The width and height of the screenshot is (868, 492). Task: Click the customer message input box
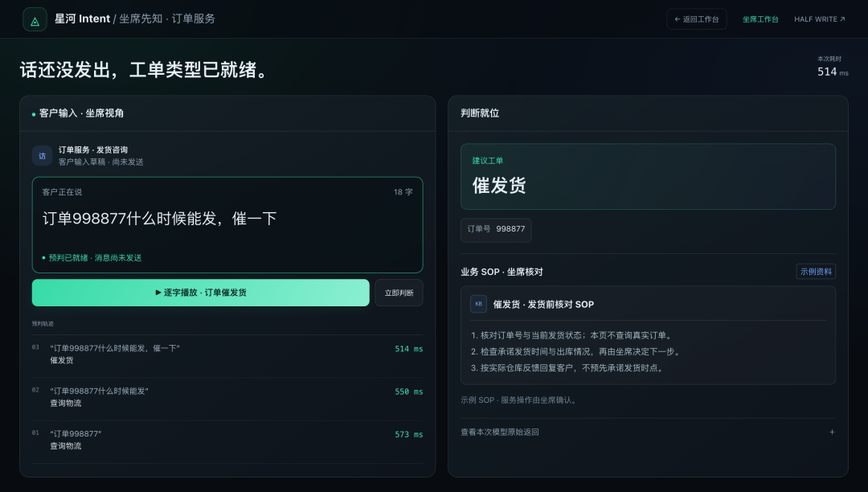(227, 224)
